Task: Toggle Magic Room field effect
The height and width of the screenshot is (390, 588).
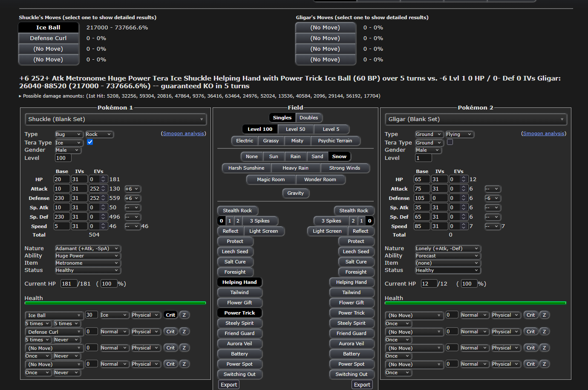Action: [x=271, y=179]
